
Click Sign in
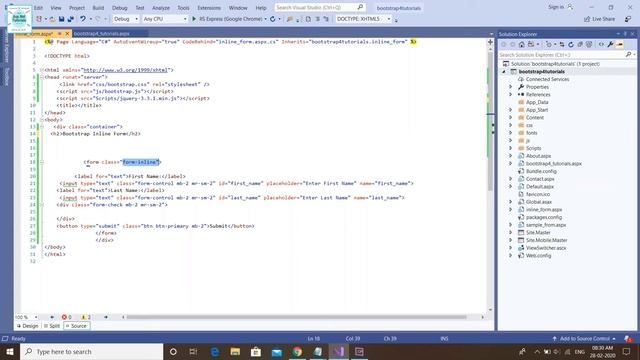coord(556,7)
